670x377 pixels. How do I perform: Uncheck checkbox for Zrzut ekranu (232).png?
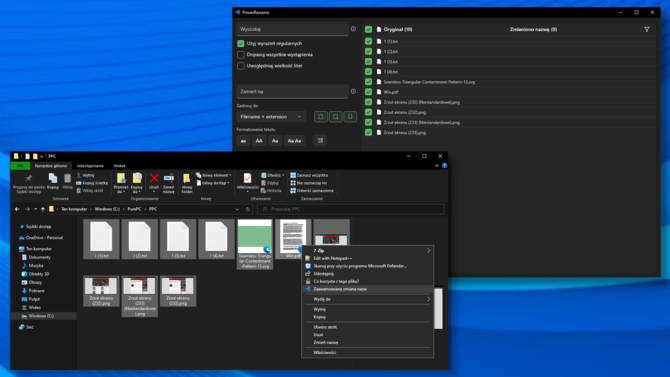[368, 112]
